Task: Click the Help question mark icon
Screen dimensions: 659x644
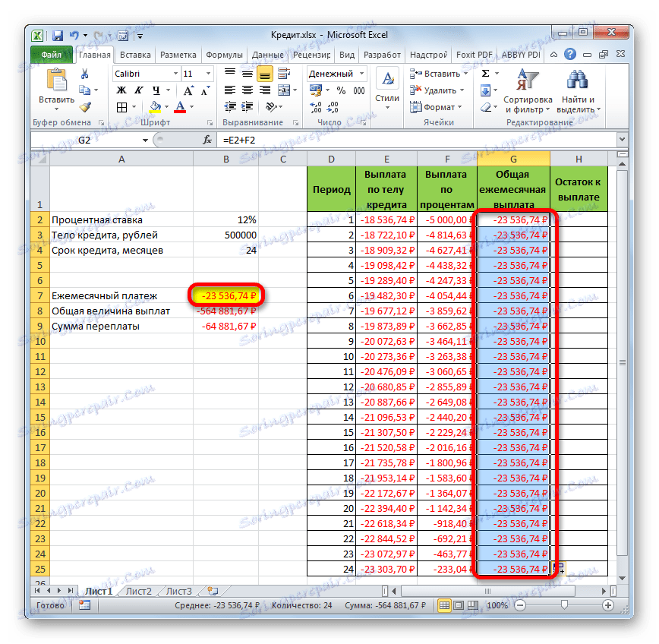Action: 570,54
